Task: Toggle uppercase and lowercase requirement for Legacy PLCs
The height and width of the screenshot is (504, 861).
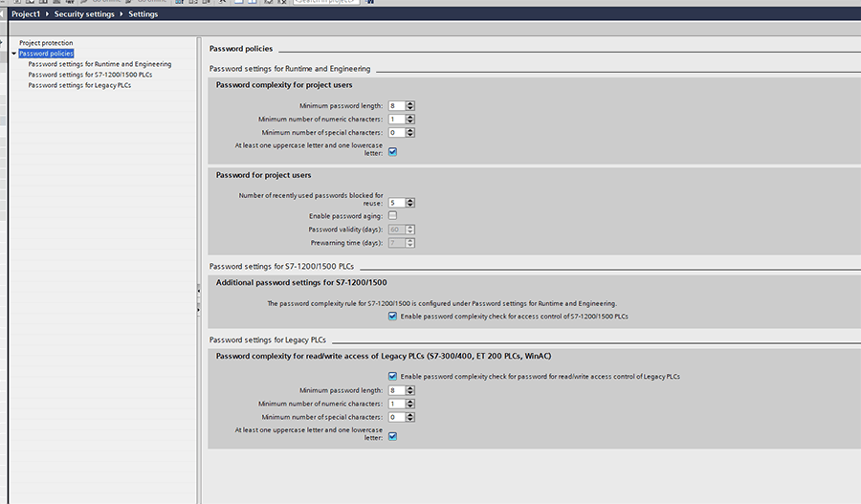Action: tap(392, 436)
